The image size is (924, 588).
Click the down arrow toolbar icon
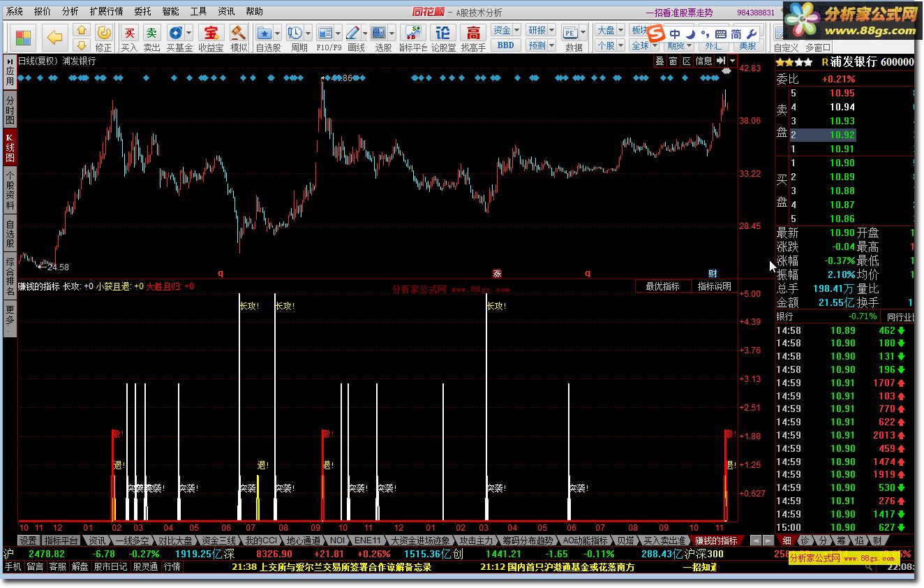[82, 45]
